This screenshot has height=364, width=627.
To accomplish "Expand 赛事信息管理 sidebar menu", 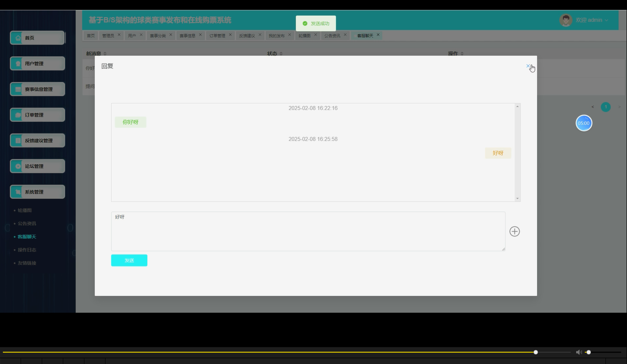I will click(x=37, y=89).
